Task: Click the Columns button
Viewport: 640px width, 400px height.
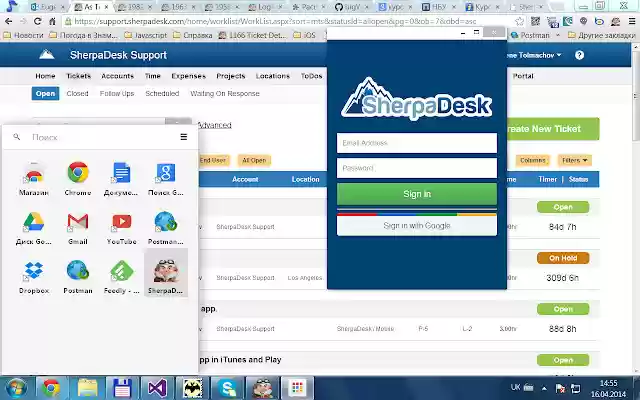Action: point(533,160)
